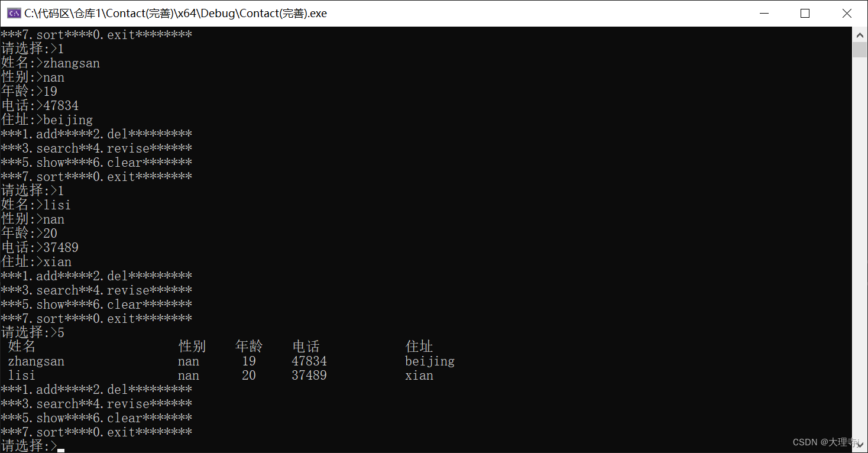Click the table header '住址'

click(x=419, y=347)
